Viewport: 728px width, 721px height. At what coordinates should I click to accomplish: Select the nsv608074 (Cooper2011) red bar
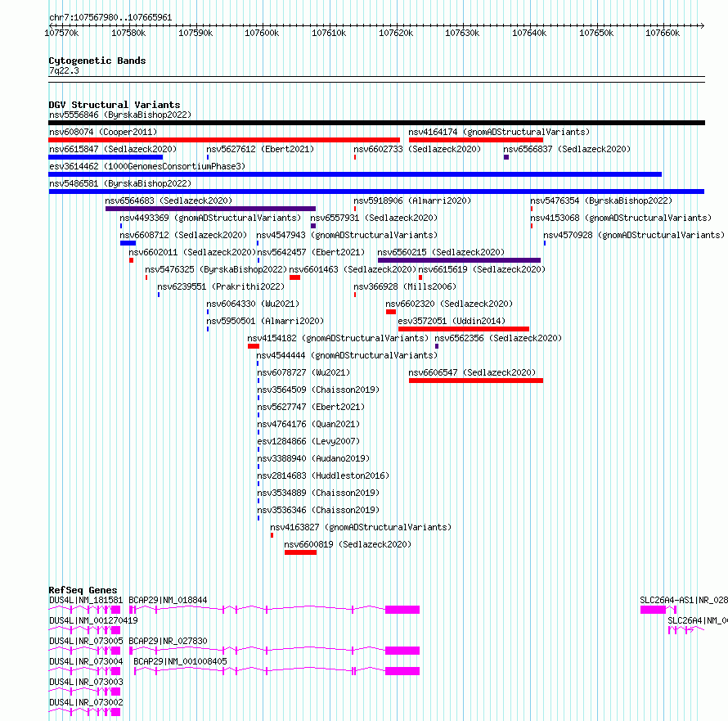pos(224,140)
